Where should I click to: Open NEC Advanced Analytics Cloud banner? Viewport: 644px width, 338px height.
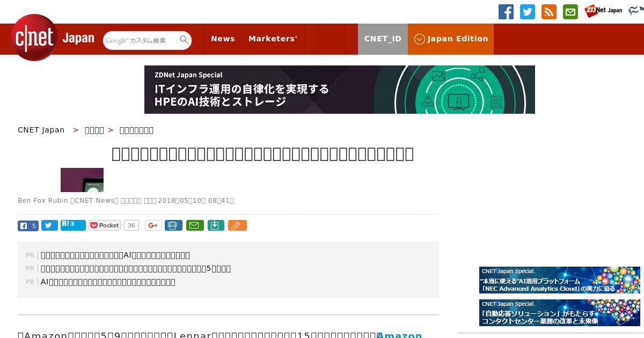tap(560, 280)
